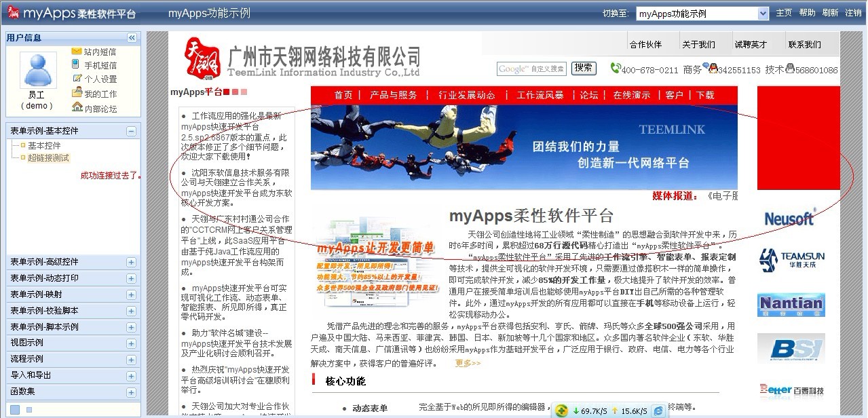Click 帮助 in the top-right header
The height and width of the screenshot is (418, 868).
click(x=807, y=13)
